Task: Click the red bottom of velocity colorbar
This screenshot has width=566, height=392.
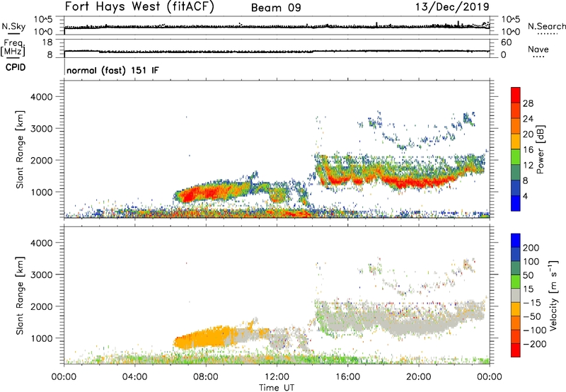Action: click(516, 350)
